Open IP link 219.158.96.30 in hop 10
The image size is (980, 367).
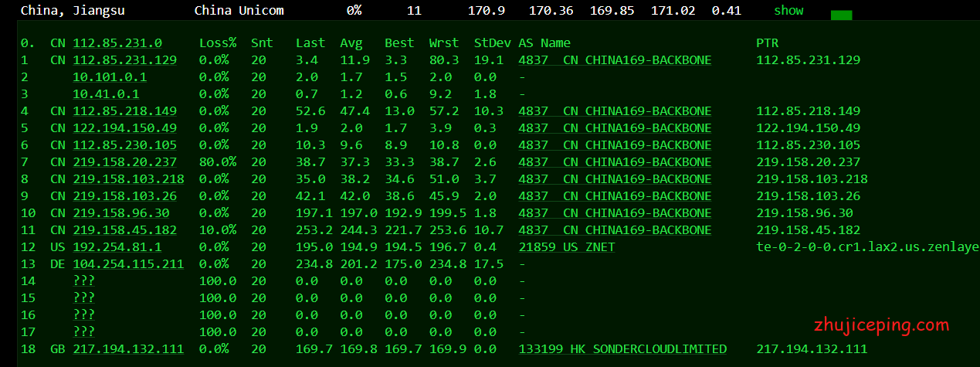click(x=121, y=213)
